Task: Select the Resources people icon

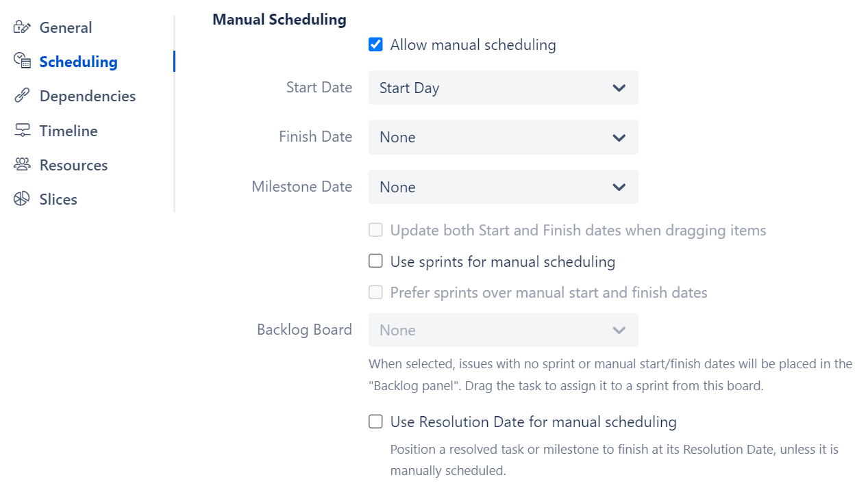Action: [x=20, y=164]
